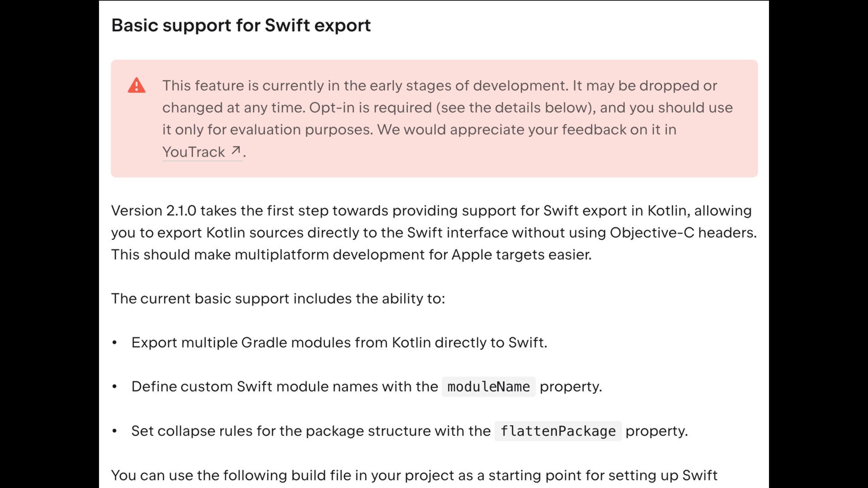Click the "Opt-in is required" warning text

coord(370,108)
